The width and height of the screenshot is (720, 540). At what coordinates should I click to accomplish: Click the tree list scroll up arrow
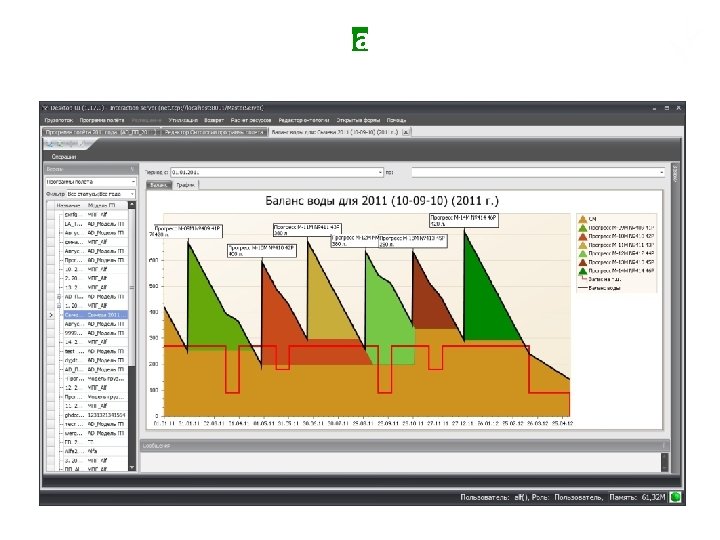[x=132, y=205]
